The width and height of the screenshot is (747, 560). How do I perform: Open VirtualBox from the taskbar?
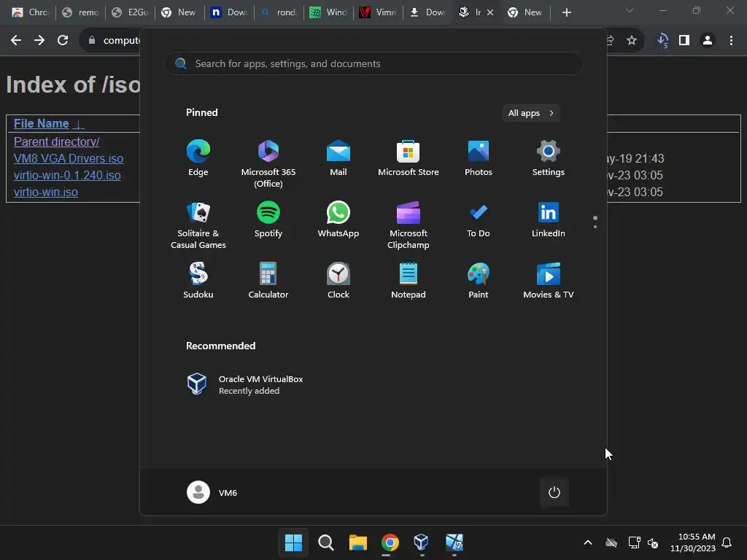[422, 542]
